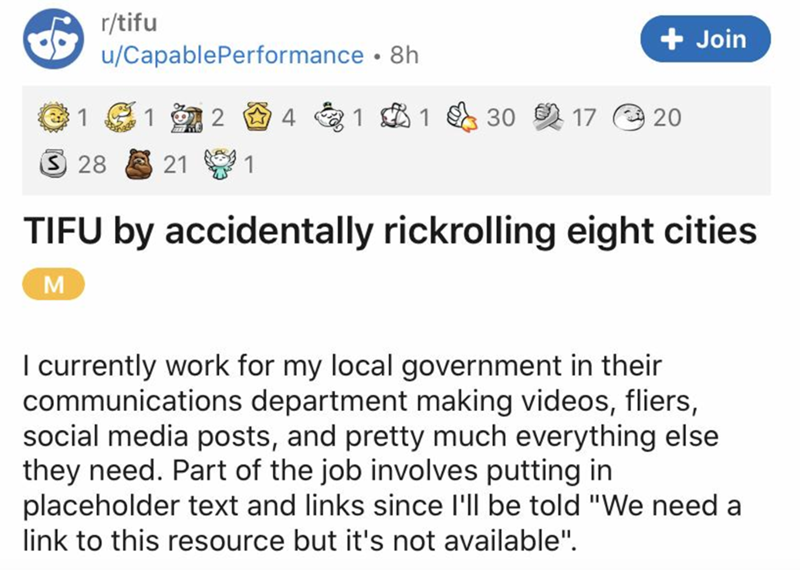Viewport: 800px width, 570px height.
Task: Tap the rocket thumbs-up award
Action: point(465,118)
